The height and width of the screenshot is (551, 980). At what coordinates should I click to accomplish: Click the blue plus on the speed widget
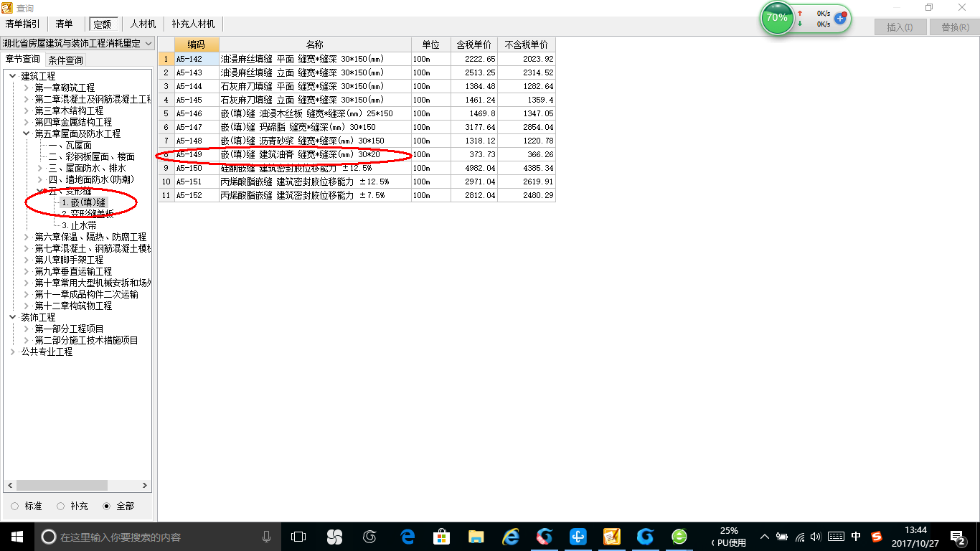coord(840,18)
